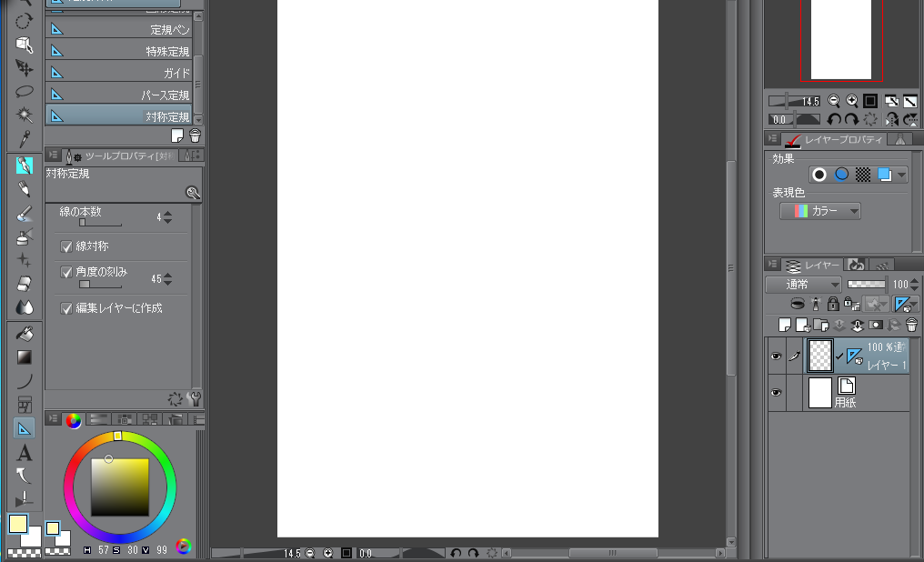Adjust 角度の刻み 45 stepper
Screen dimensions: 924x562
[x=168, y=278]
